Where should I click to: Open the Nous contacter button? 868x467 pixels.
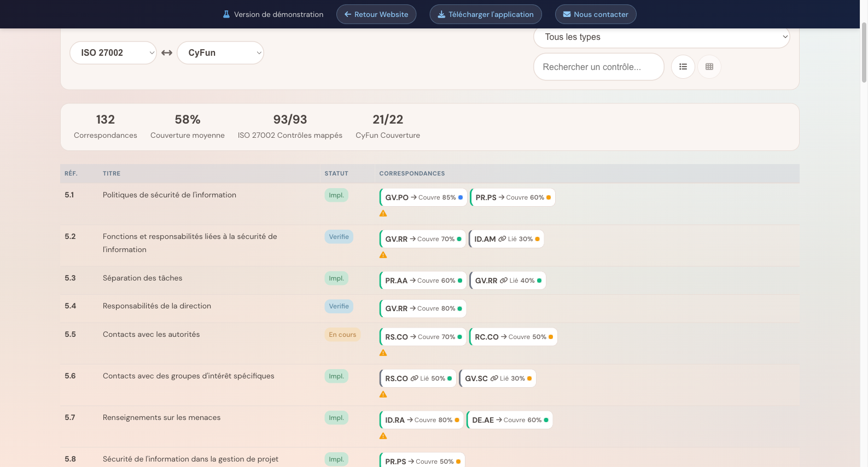[596, 14]
